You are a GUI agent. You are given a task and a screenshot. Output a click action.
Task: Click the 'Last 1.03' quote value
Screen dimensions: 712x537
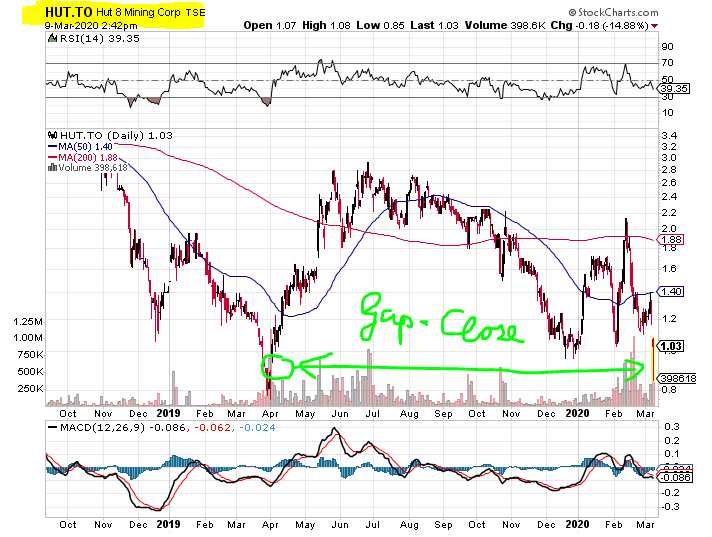434,25
